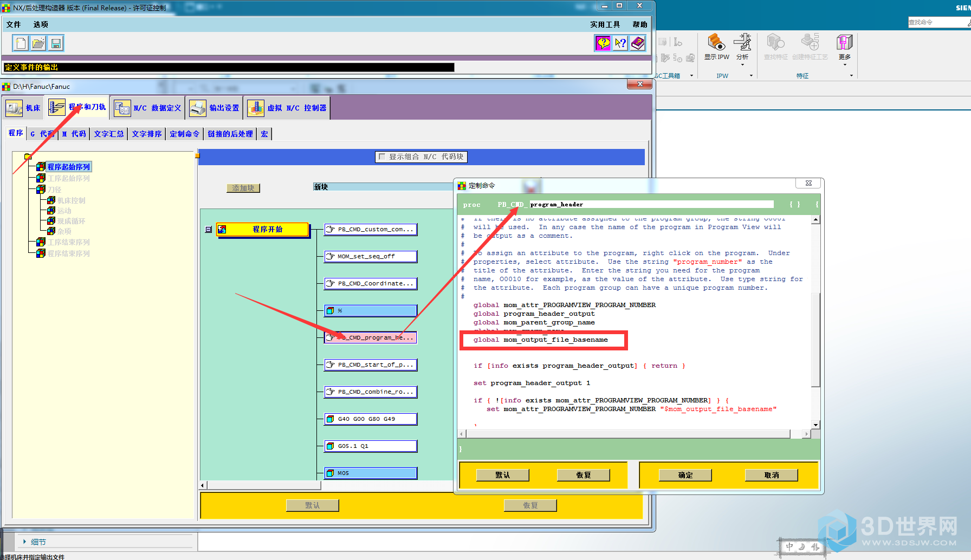Viewport: 971px width, 560px height.
Task: Click the New file toolbar icon
Action: (x=21, y=43)
